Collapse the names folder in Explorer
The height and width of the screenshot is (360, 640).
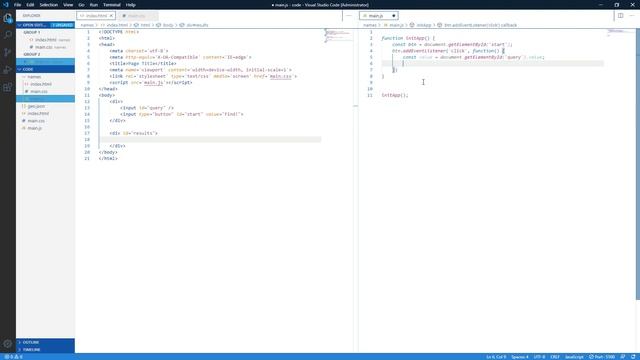point(45,77)
